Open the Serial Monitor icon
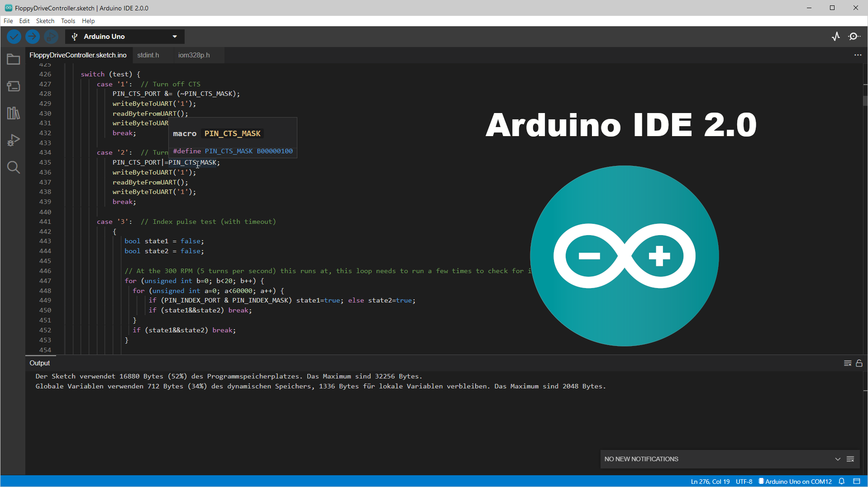Screen dimensions: 868x487 click(x=854, y=37)
